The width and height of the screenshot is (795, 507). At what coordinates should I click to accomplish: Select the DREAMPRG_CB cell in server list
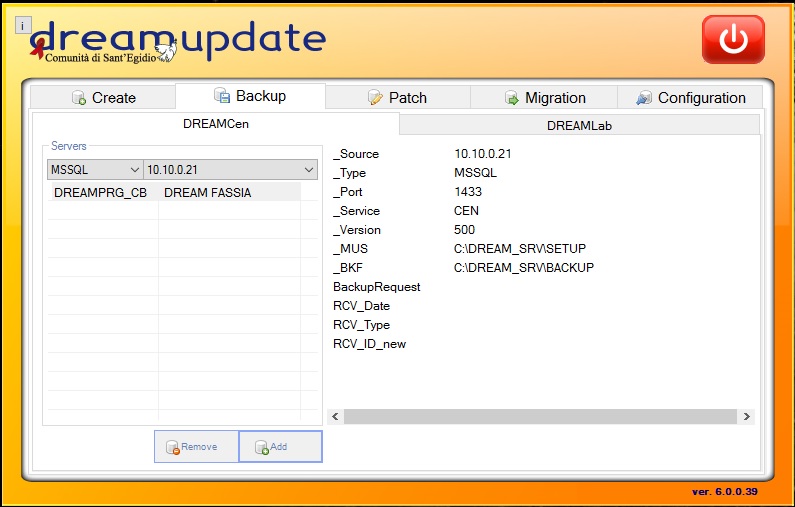coord(100,193)
